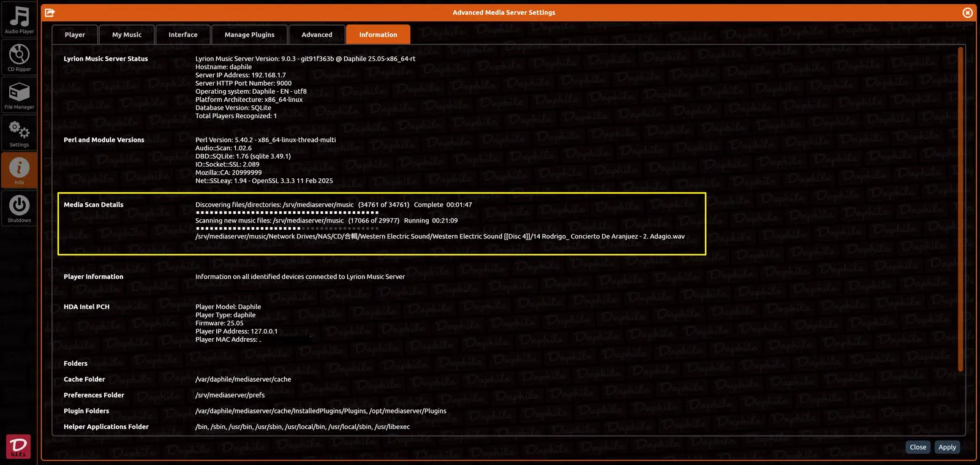Click the Cache Folder label
Image resolution: width=980 pixels, height=465 pixels.
(x=85, y=379)
